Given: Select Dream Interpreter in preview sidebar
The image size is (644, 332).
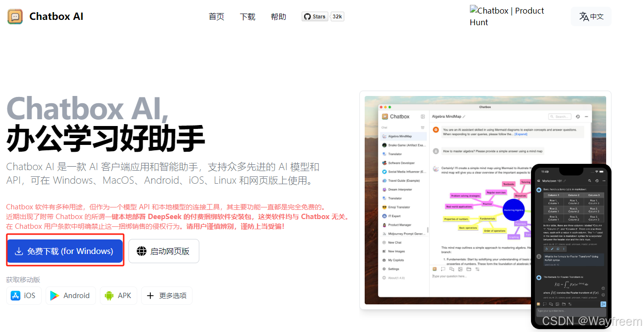Looking at the screenshot, I should (403, 190).
